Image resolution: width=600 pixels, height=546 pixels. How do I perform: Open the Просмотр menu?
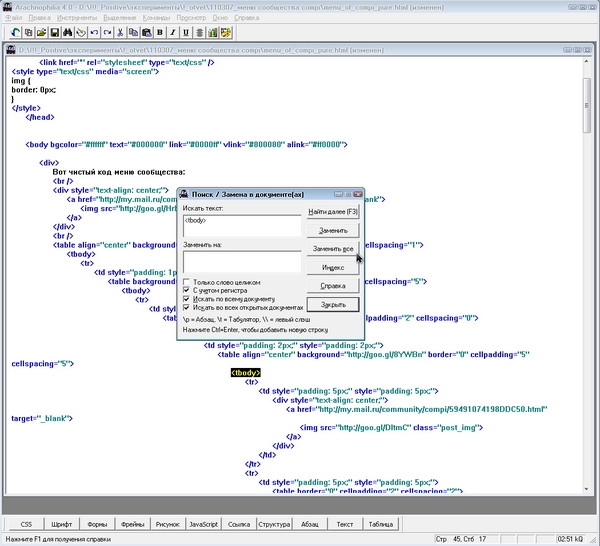(191, 18)
